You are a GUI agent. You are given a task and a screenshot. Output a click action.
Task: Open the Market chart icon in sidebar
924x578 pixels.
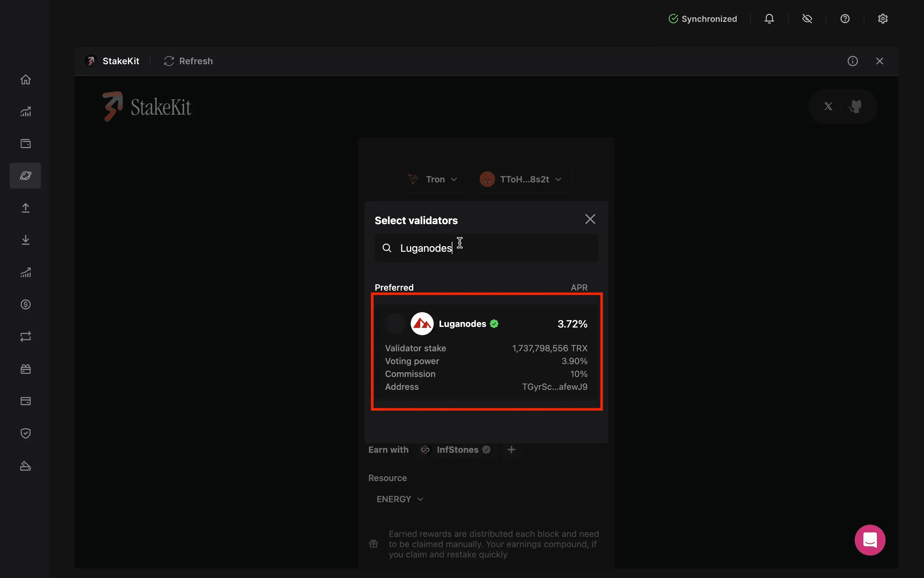(26, 112)
